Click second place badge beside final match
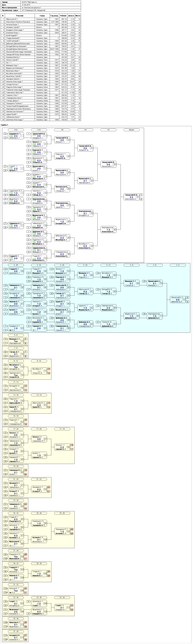 pos(141,199)
